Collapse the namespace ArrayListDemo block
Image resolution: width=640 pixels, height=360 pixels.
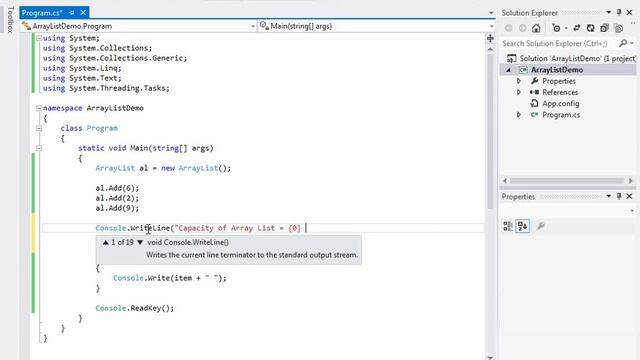39,108
